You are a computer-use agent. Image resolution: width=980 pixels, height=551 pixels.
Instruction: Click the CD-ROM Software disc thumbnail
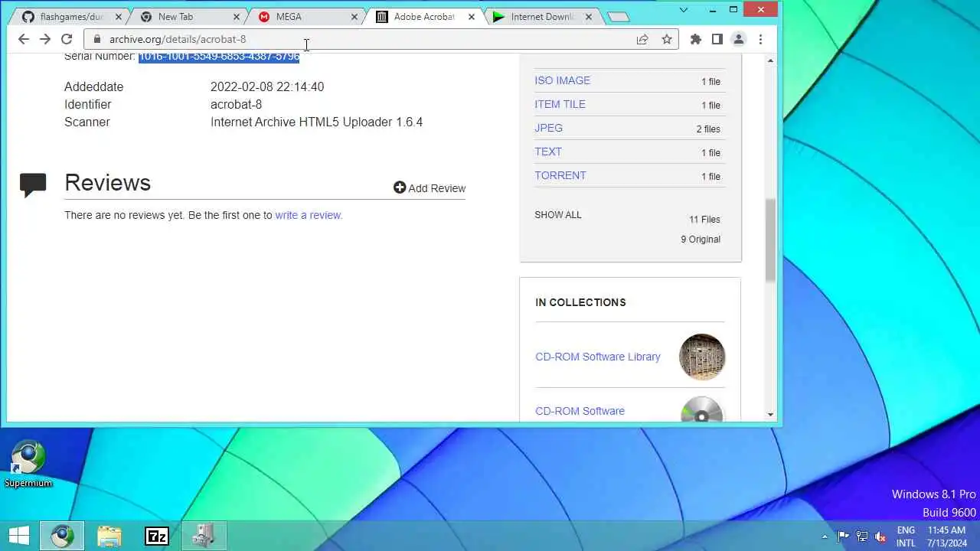click(x=702, y=409)
